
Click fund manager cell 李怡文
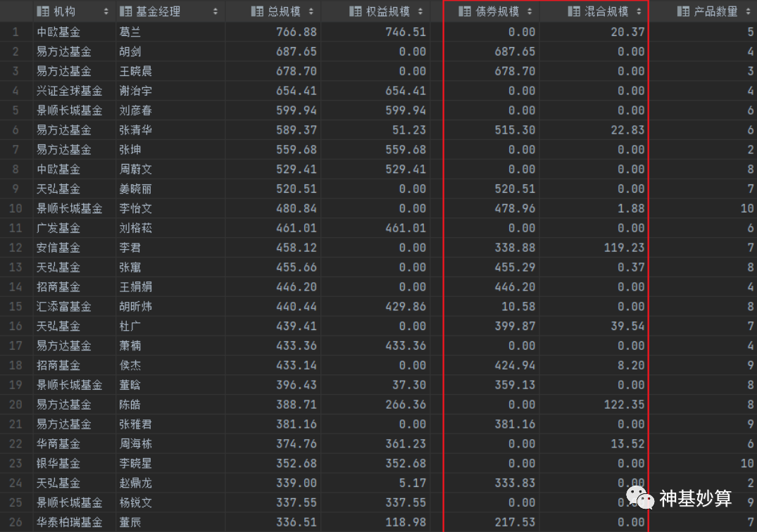click(136, 209)
